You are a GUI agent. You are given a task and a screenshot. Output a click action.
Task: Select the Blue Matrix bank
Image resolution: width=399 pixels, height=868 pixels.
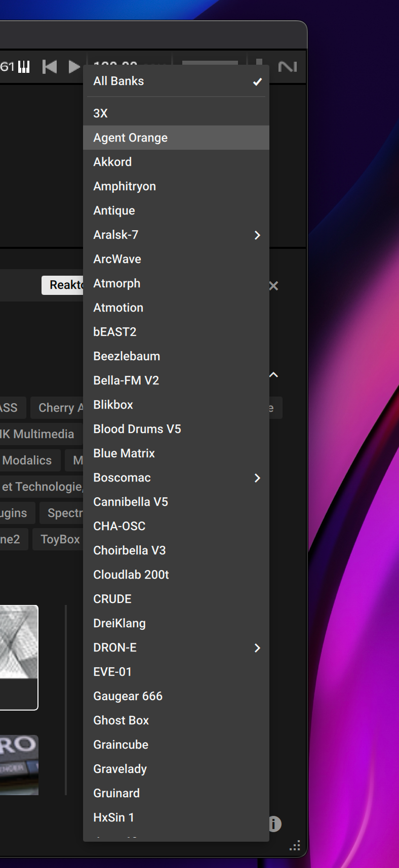176,453
